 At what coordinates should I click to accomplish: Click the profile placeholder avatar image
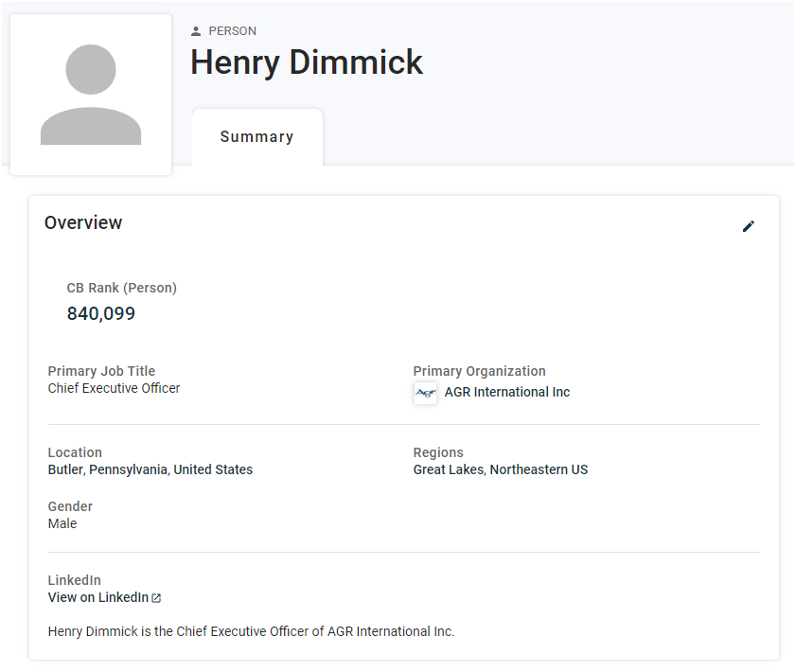tap(91, 95)
